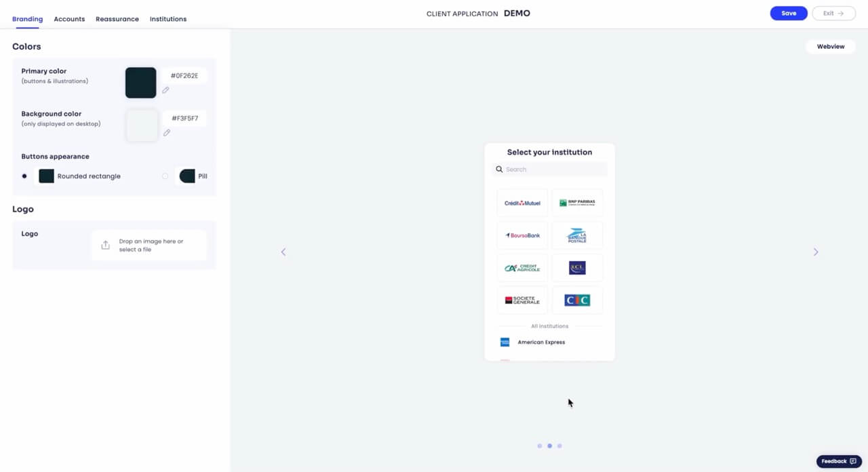Select La Banque Postale institution logo
This screenshot has height=472, width=868.
click(577, 235)
